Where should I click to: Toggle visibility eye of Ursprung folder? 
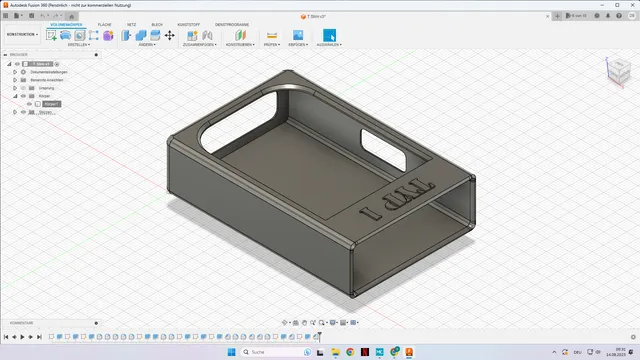point(23,88)
